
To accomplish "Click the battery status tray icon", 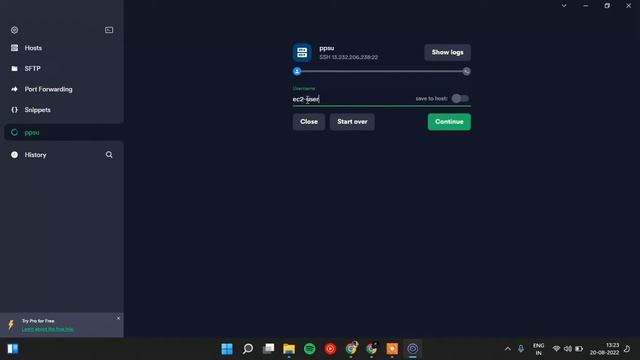I will [579, 349].
